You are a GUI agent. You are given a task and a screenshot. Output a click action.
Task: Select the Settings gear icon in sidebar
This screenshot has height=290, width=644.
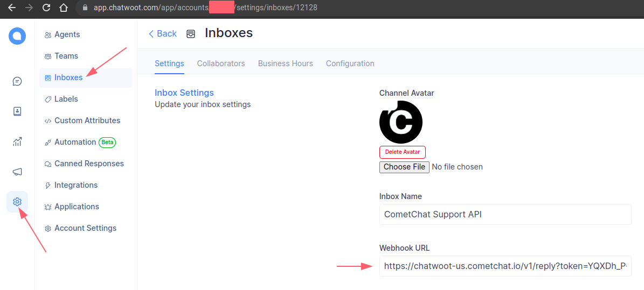click(17, 202)
